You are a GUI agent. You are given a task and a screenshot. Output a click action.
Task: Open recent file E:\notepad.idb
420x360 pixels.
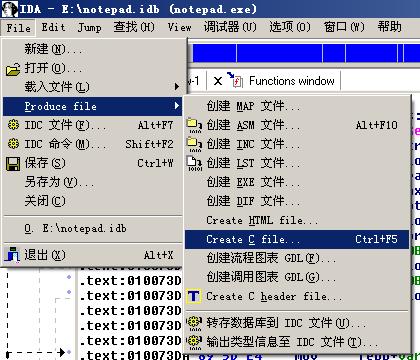[x=93, y=229]
